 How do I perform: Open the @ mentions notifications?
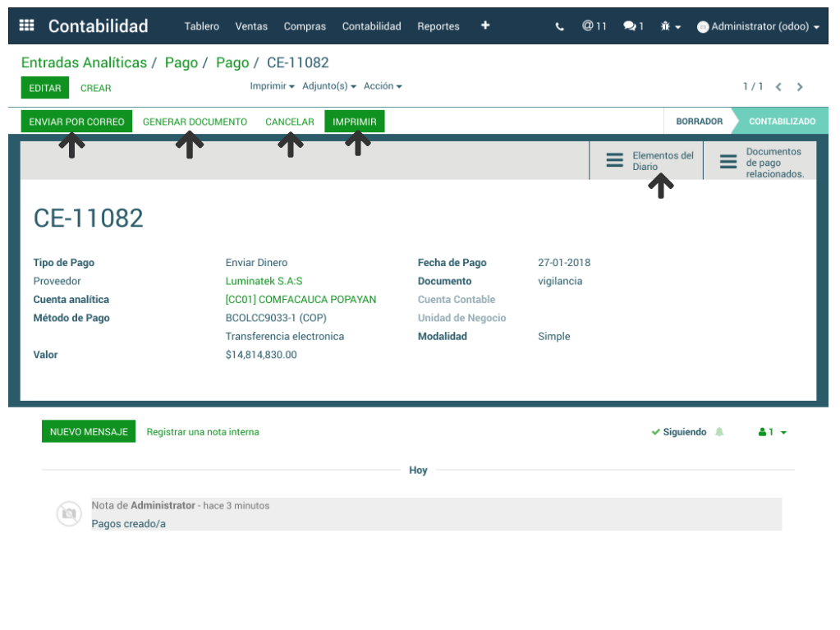pyautogui.click(x=594, y=26)
